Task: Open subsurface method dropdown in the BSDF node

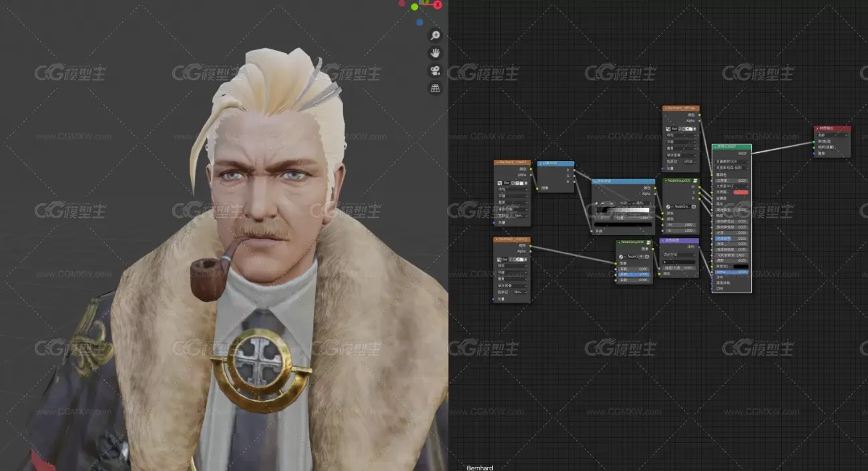Action: [732, 168]
